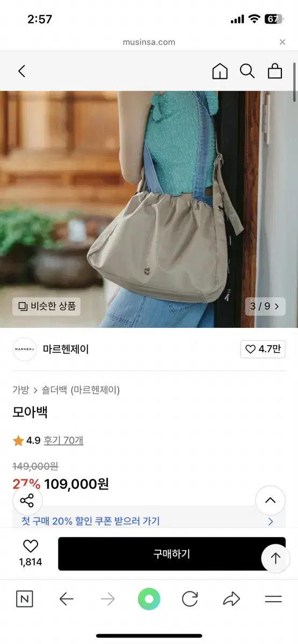Image resolution: width=298 pixels, height=644 pixels.
Task: Toggle the brand like heart showing 4.7만
Action: pyautogui.click(x=263, y=349)
